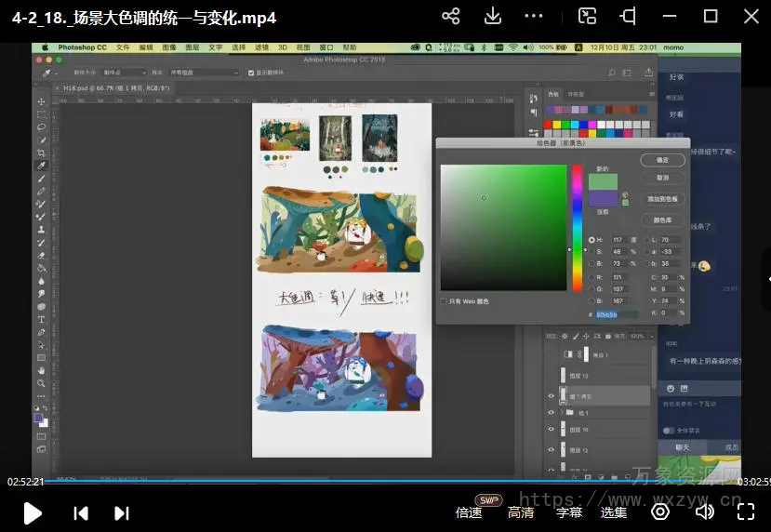This screenshot has width=771, height=532.
Task: Click the share icon in title bar
Action: point(451,17)
